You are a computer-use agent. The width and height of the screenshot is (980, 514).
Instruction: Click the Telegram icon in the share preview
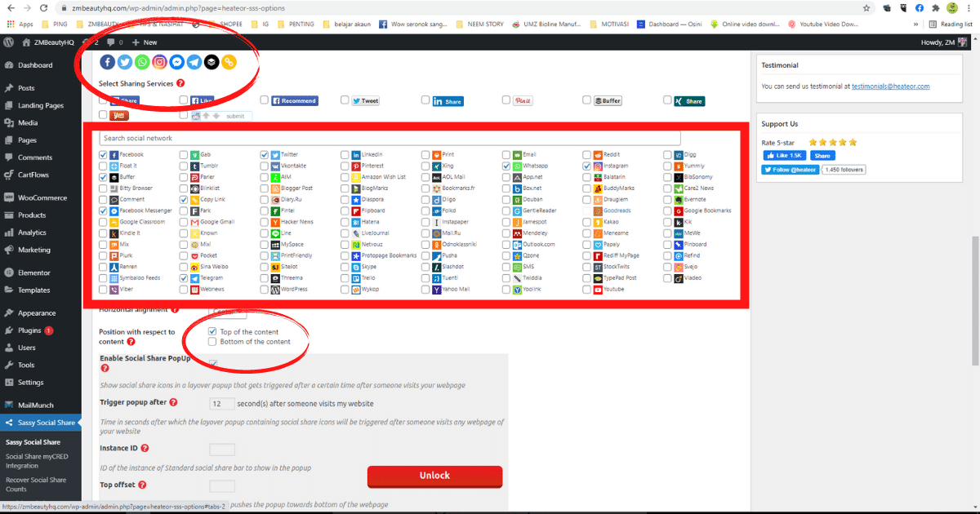tap(194, 61)
